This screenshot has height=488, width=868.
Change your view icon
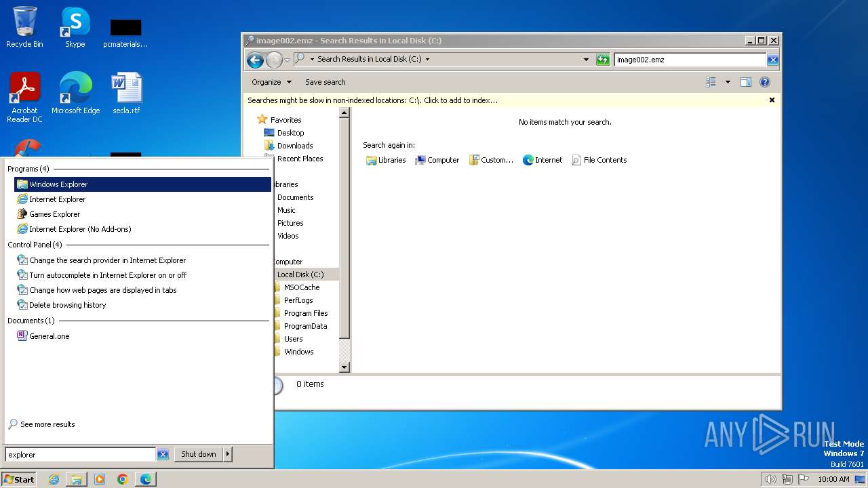(711, 82)
